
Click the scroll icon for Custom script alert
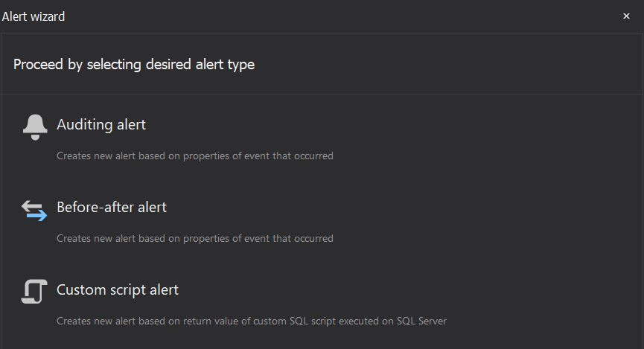point(35,292)
